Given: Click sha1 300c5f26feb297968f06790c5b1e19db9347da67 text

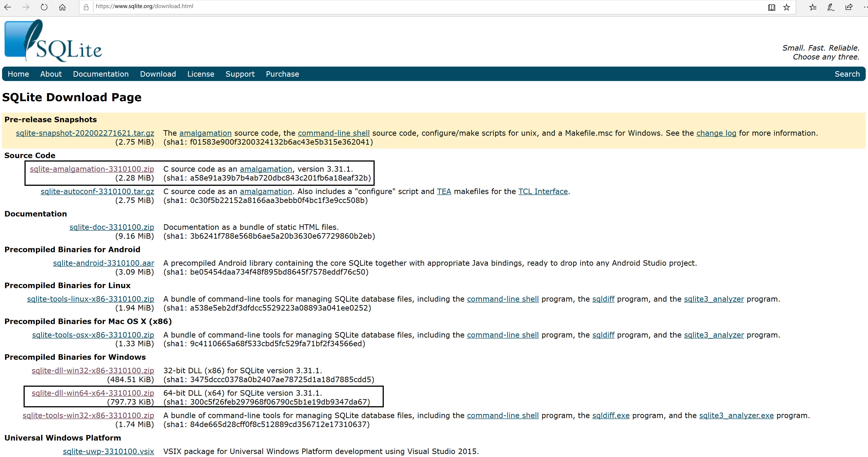Looking at the screenshot, I should [267, 402].
